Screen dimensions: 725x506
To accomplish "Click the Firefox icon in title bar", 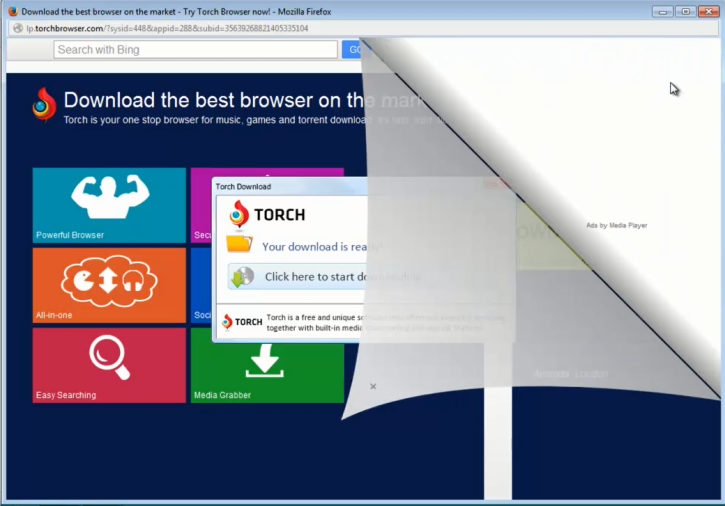I will (13, 12).
